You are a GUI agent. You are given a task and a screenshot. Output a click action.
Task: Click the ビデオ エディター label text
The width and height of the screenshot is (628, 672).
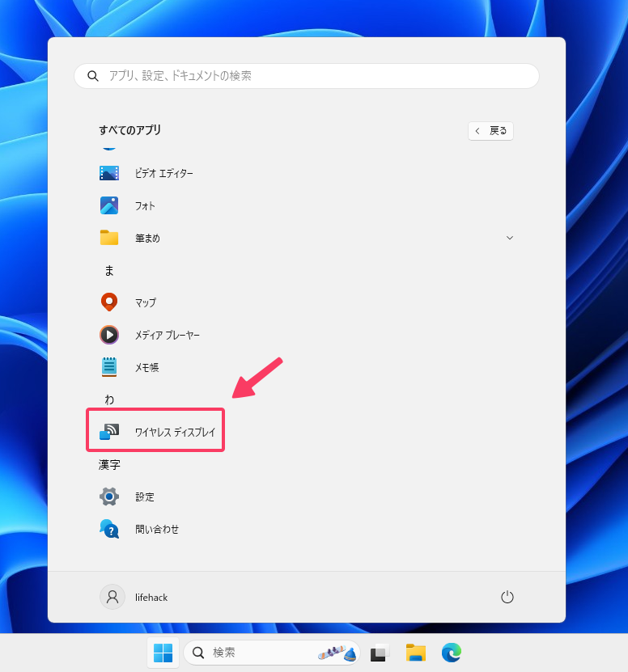click(163, 174)
